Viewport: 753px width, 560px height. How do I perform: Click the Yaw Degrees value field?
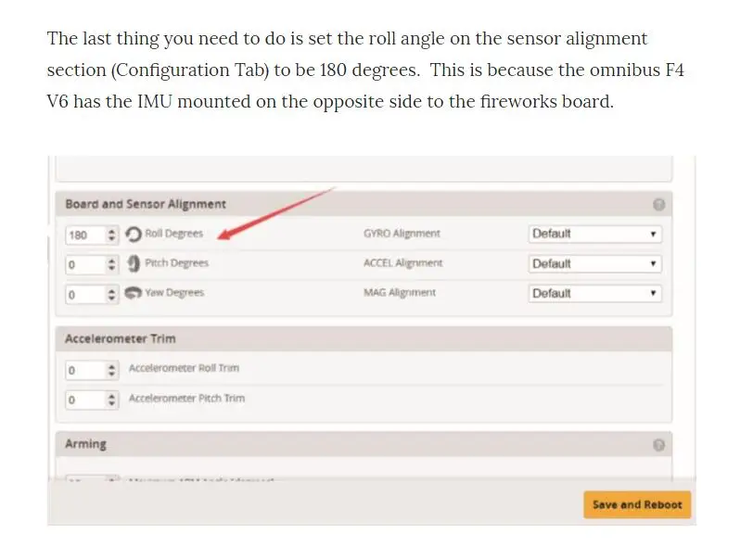coord(92,295)
